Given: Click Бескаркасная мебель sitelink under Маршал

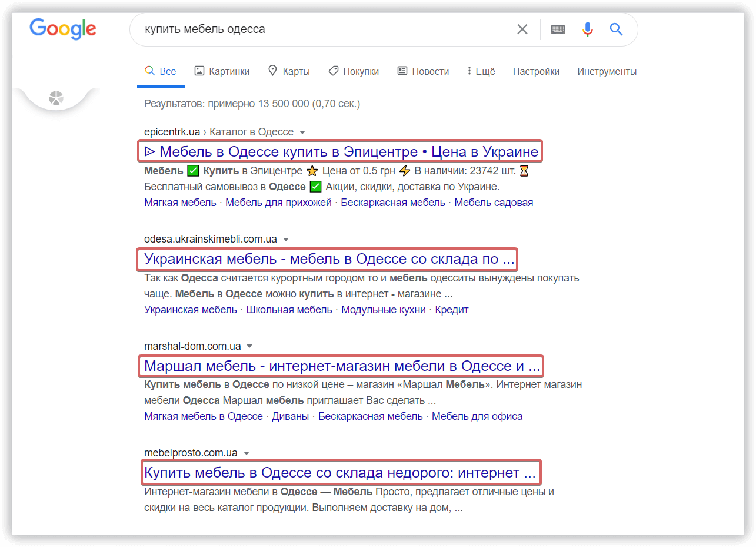Looking at the screenshot, I should click(x=371, y=416).
